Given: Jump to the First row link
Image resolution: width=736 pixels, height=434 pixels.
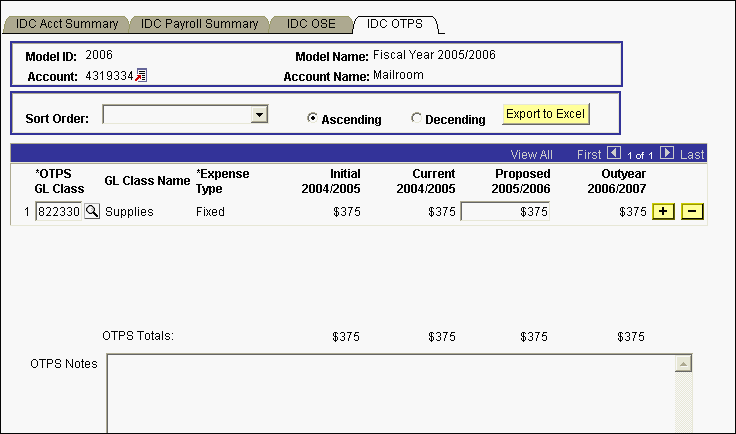Looking at the screenshot, I should click(590, 154).
